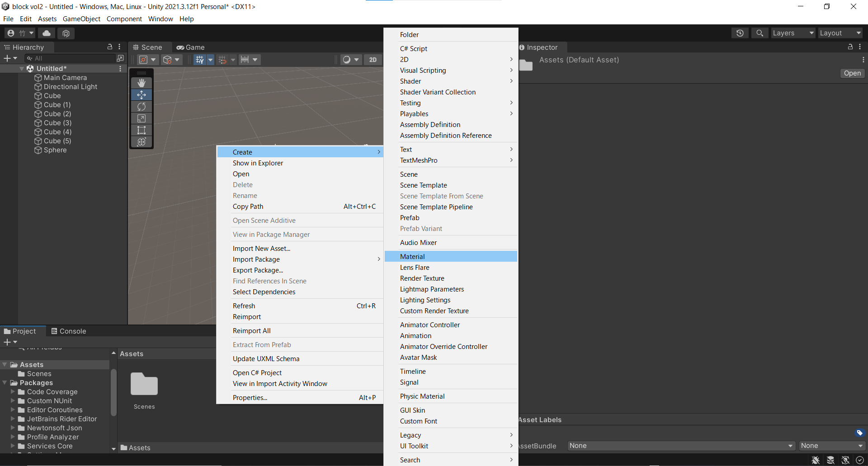
Task: Click the Hierarchy search field
Action: (71, 58)
